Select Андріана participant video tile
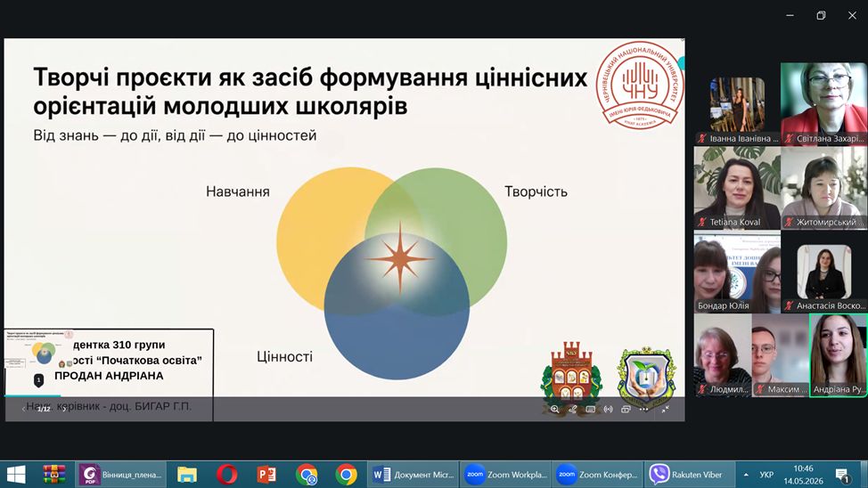This screenshot has height=488, width=868. click(838, 355)
